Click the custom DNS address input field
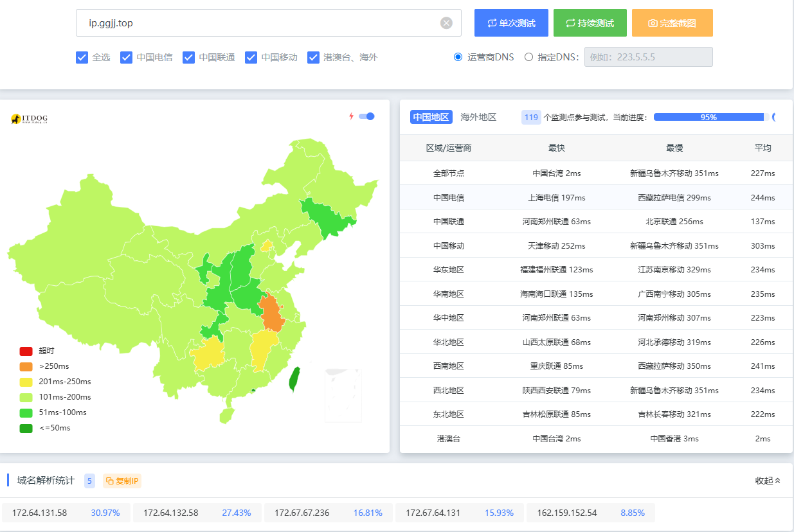Viewport: 794px width, 532px height. [x=648, y=57]
